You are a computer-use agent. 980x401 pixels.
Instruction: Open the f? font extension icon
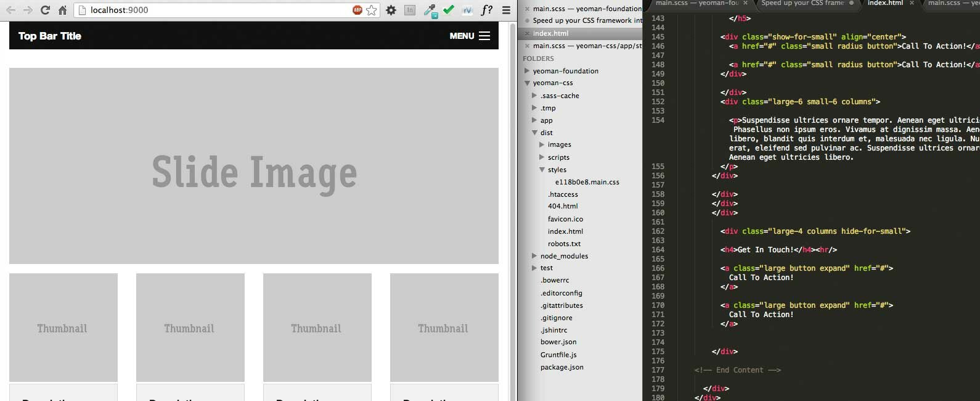click(487, 10)
